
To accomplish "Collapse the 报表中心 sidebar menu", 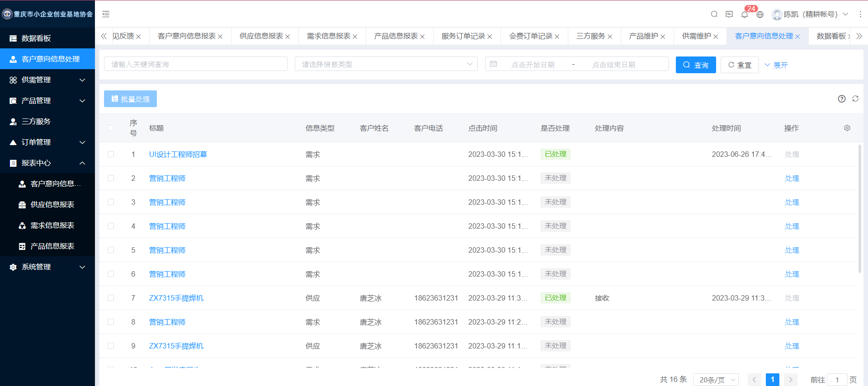I will (47, 163).
